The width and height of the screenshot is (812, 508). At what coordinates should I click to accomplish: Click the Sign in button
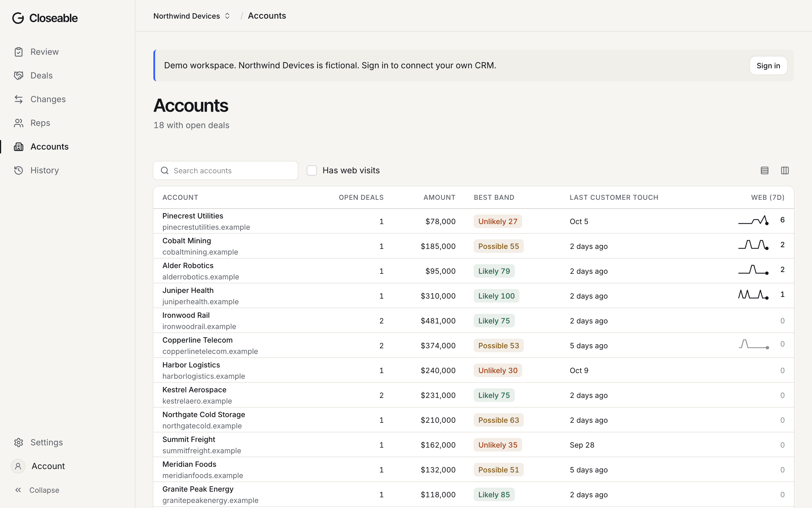pos(768,66)
